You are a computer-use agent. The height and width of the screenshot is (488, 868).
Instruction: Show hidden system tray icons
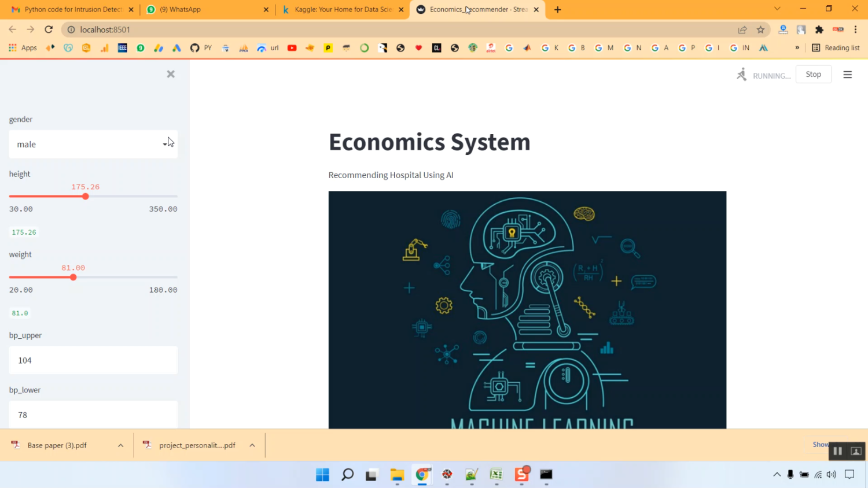pos(777,475)
